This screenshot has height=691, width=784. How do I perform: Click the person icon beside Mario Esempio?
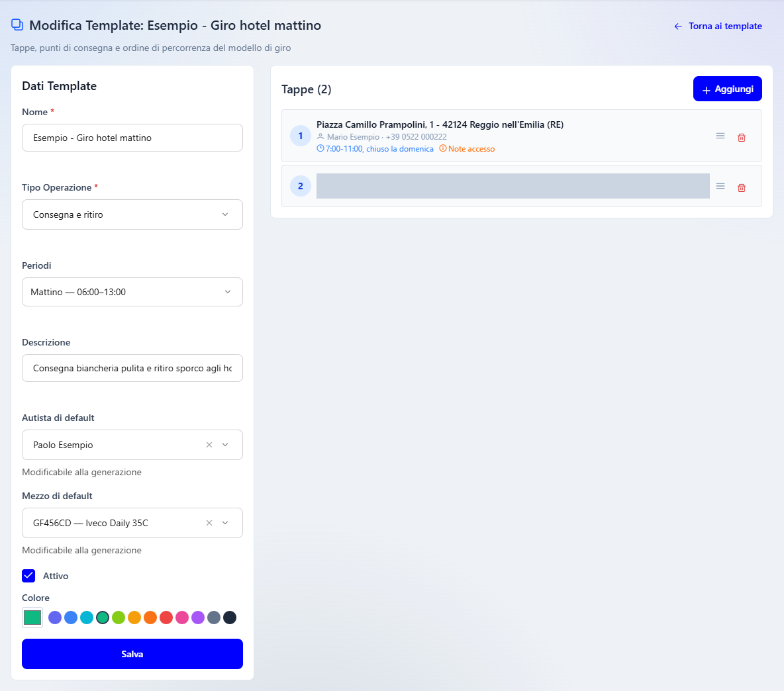pos(320,136)
